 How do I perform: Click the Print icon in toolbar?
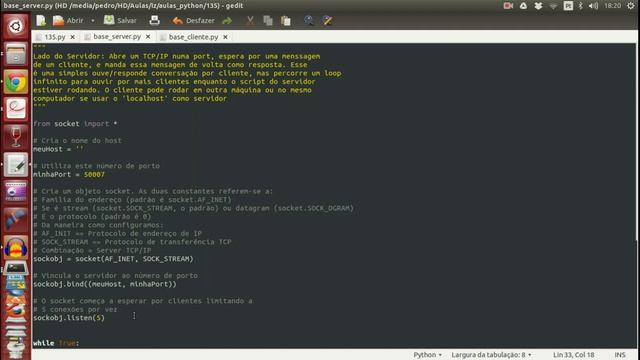pyautogui.click(x=154, y=20)
